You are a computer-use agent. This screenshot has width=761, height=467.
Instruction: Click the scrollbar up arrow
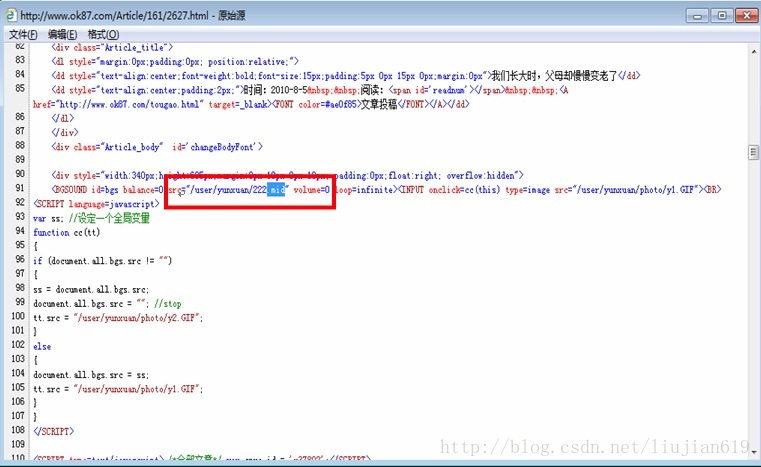click(754, 50)
